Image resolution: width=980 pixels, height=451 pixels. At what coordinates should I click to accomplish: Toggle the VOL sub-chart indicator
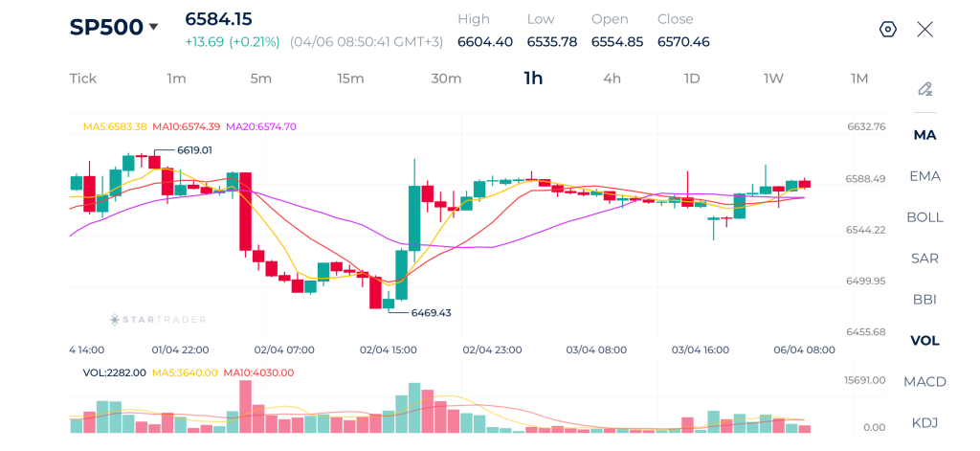point(925,341)
